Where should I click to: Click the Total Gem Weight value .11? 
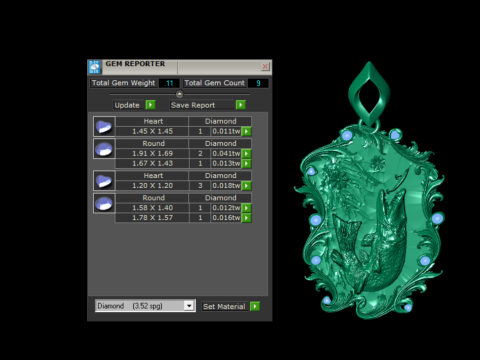[169, 83]
